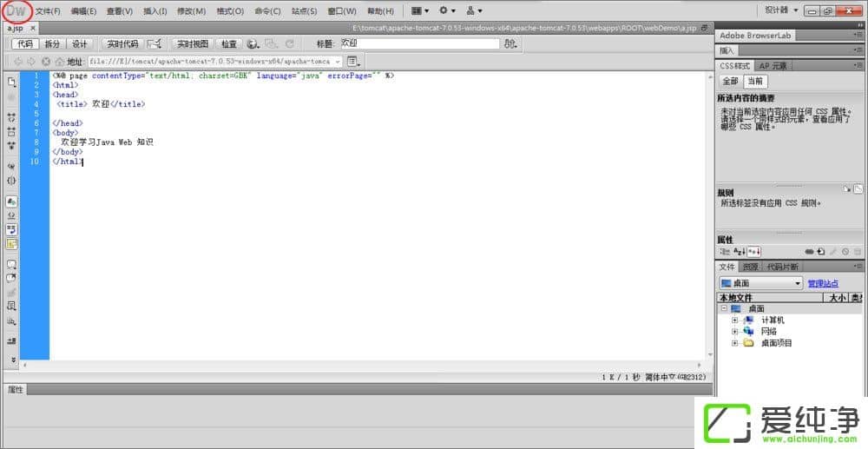Click the 管理站点 link

click(x=823, y=283)
